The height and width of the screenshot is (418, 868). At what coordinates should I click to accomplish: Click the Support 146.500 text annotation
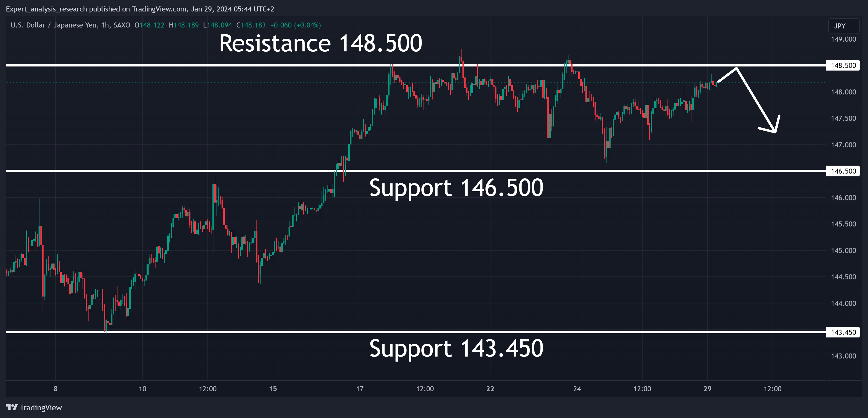pyautogui.click(x=456, y=188)
